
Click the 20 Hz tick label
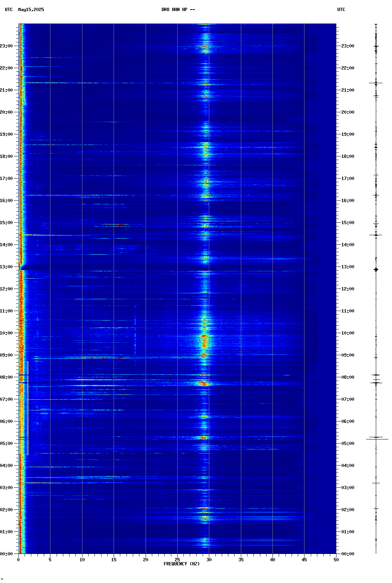(146, 560)
